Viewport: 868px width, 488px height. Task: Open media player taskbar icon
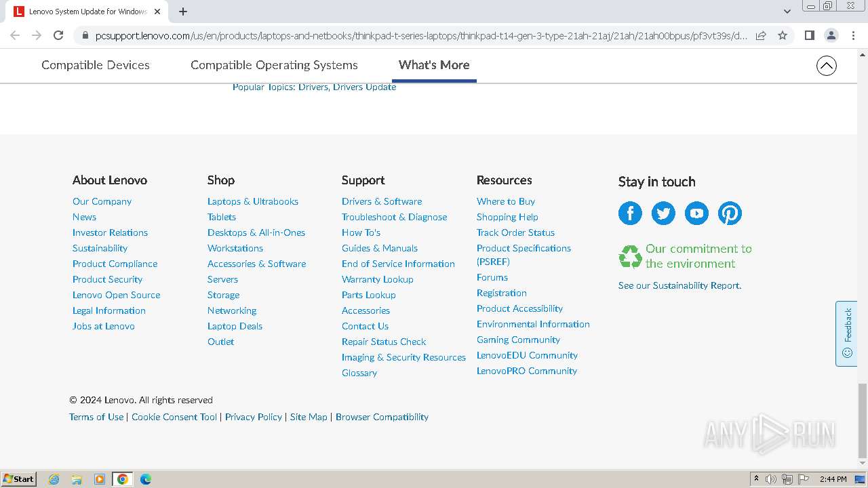(x=100, y=479)
